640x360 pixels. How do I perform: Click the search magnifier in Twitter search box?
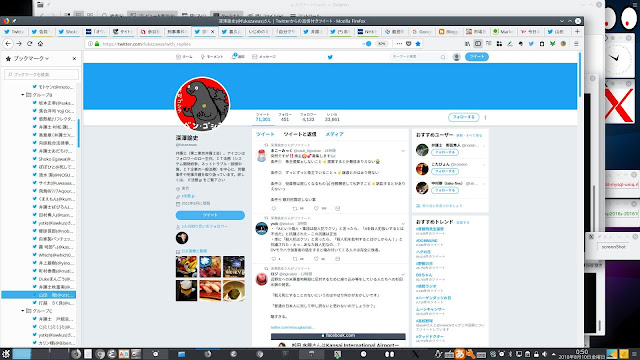[443, 57]
